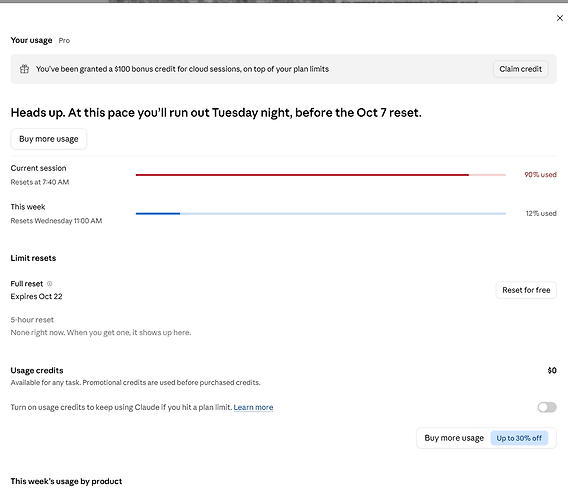Click the This week's usage by product heading

coord(66,481)
